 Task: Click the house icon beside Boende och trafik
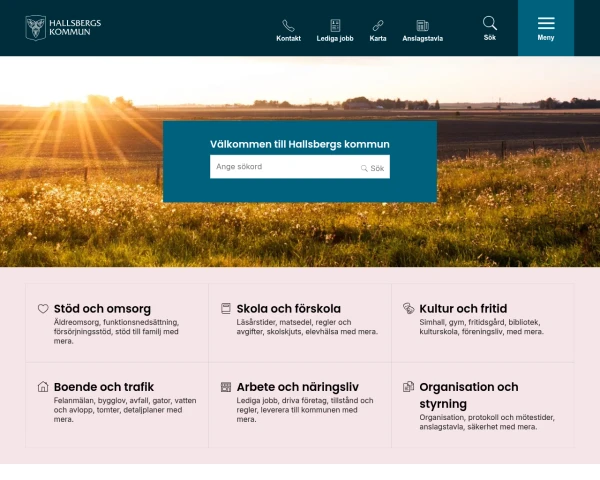[43, 387]
